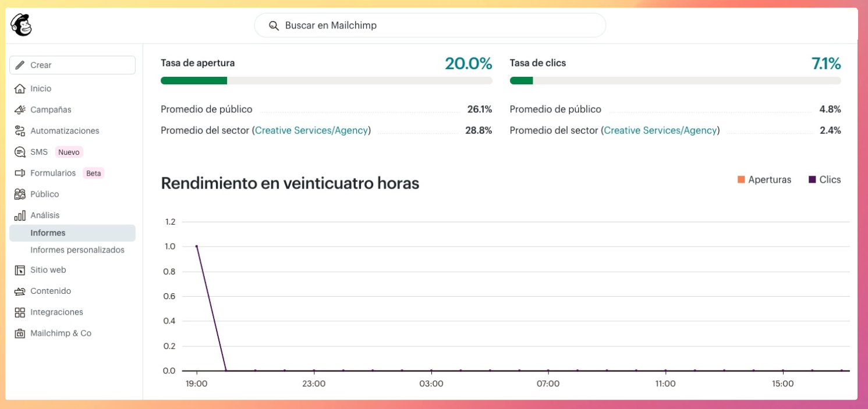The width and height of the screenshot is (868, 409).
Task: Click the Automatizaciones flow icon
Action: click(x=20, y=131)
